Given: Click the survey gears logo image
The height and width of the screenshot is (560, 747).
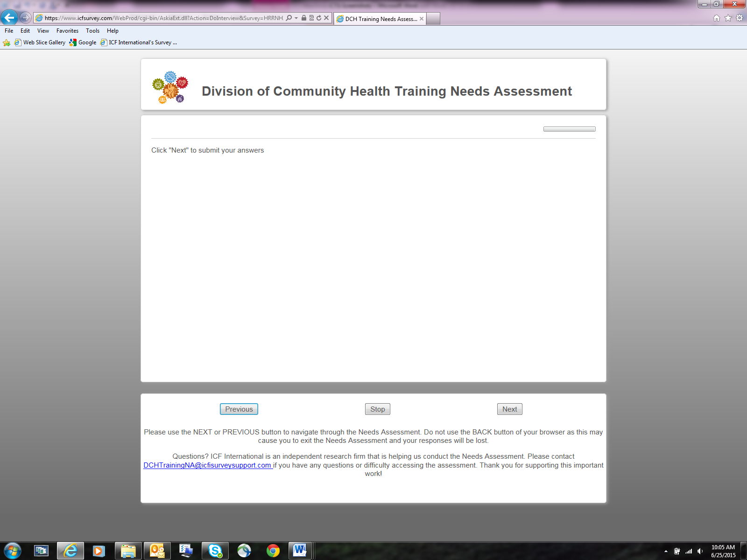Looking at the screenshot, I should pos(170,87).
